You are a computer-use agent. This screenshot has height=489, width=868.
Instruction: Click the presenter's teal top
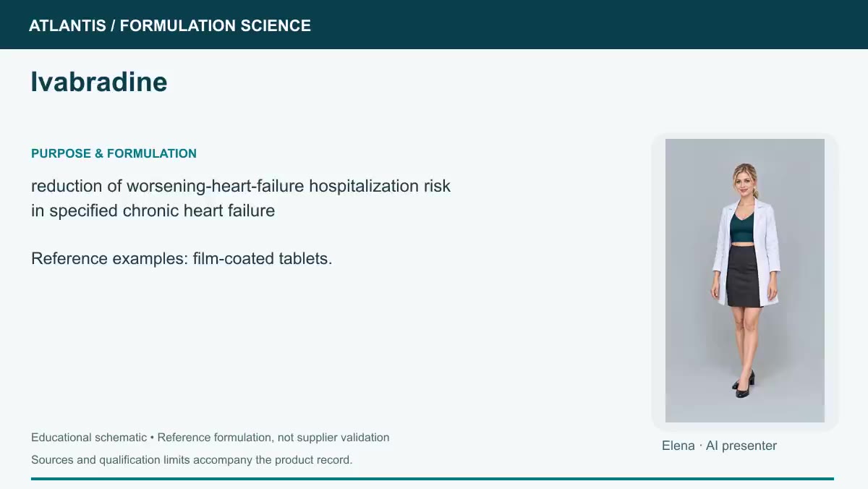coord(742,226)
